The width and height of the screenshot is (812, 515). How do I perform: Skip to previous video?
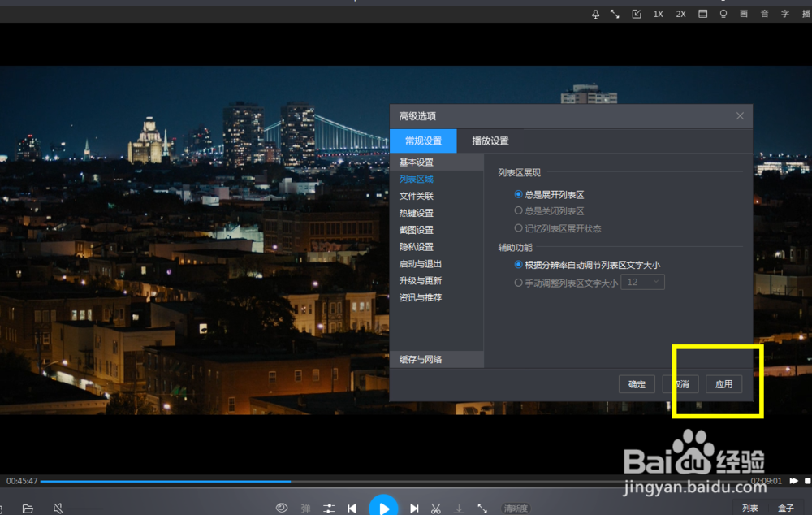pos(352,509)
